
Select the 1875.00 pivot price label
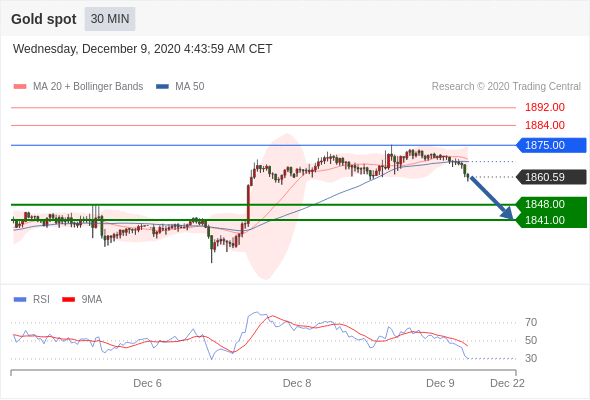click(x=551, y=145)
